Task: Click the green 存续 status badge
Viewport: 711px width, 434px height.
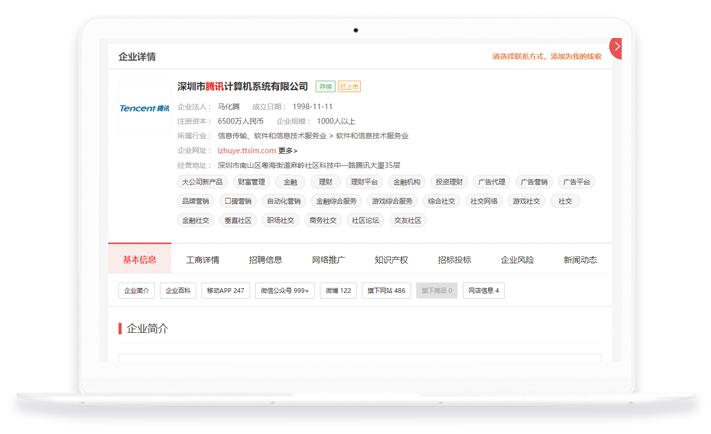Action: pos(325,87)
